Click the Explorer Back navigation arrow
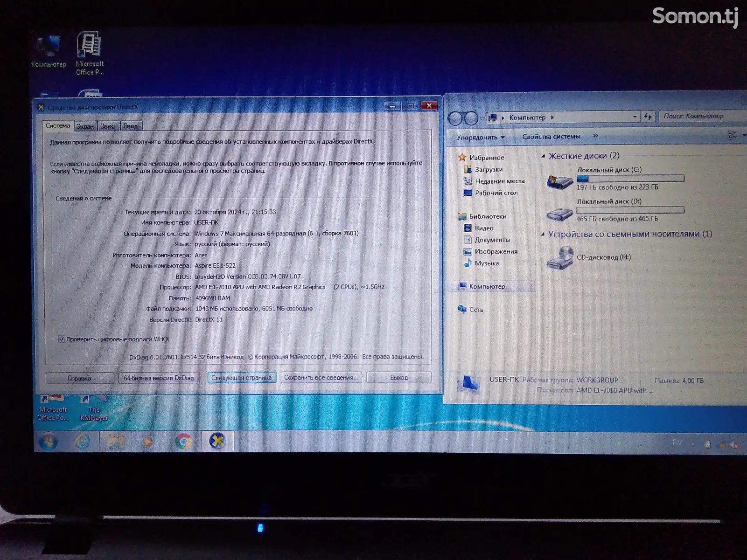The image size is (747, 560). pyautogui.click(x=455, y=118)
